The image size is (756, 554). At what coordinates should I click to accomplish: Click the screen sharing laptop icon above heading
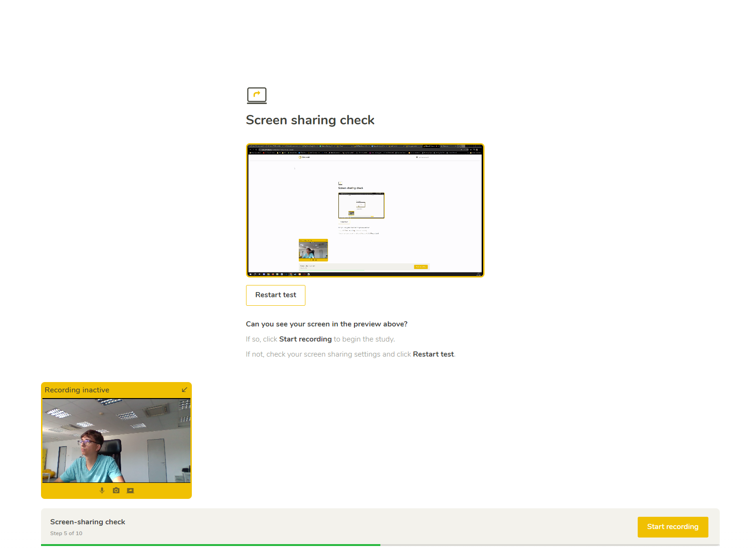click(x=257, y=96)
